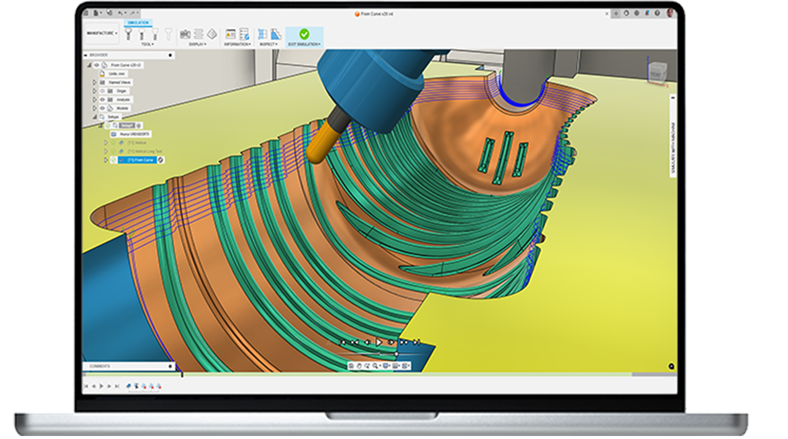Toggle Origin visibility eye
Viewport: 788px width, 439px height.
[102, 91]
